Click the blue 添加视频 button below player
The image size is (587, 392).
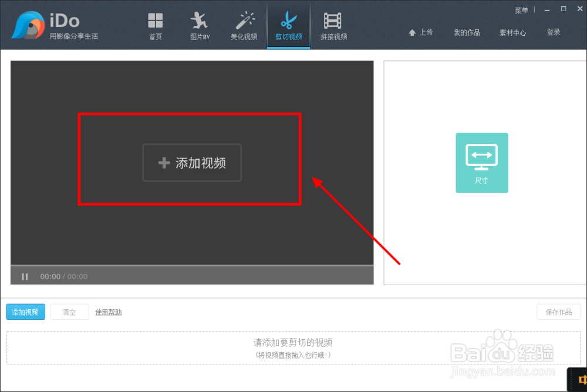pos(25,312)
